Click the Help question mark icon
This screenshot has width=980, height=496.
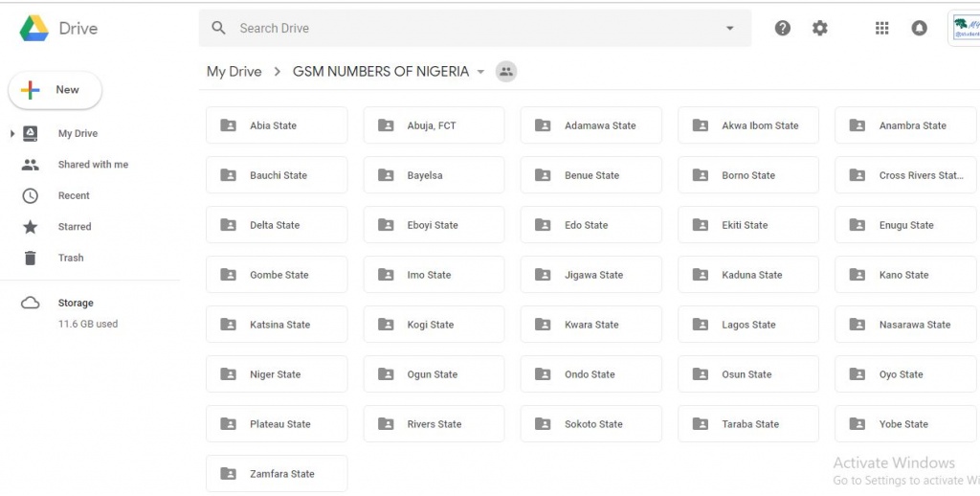(x=782, y=29)
